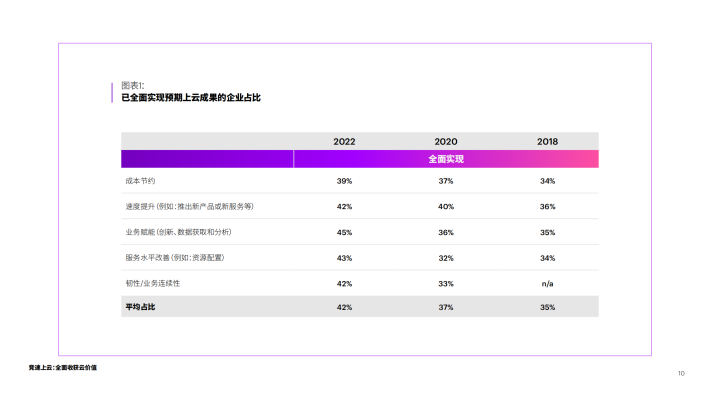Click the page number 10

(681, 373)
